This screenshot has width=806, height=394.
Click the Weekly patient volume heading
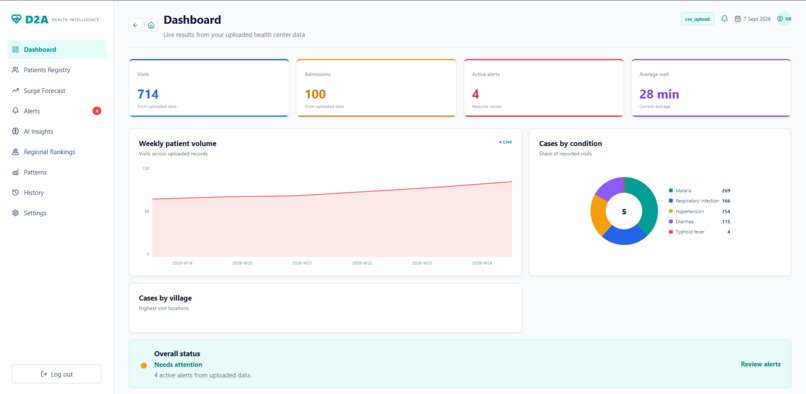click(177, 144)
